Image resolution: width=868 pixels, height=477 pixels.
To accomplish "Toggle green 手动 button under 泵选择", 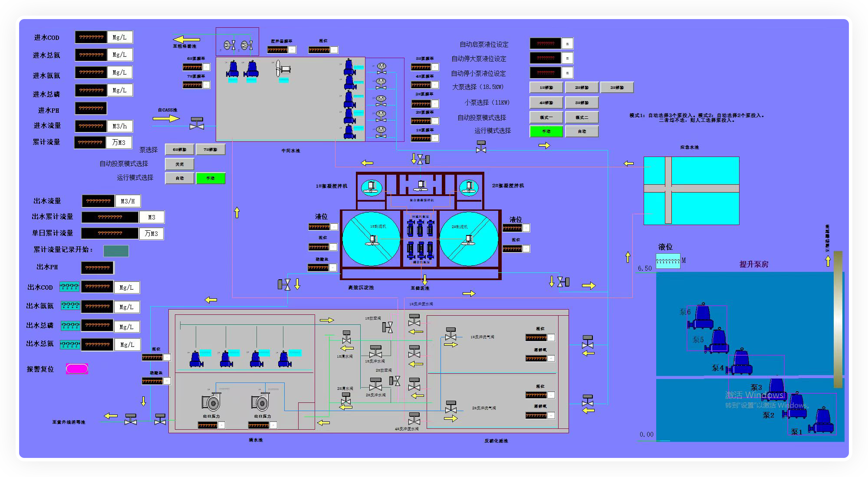I will click(210, 178).
